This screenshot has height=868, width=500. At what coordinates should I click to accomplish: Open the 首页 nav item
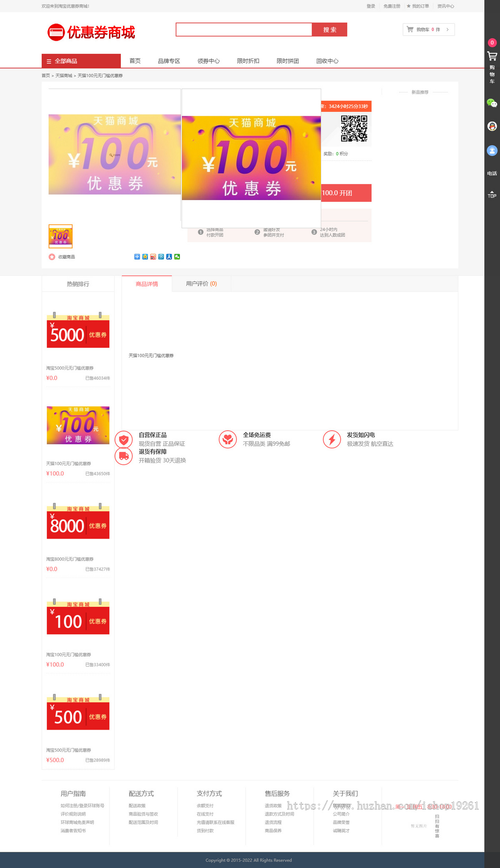[x=135, y=61]
